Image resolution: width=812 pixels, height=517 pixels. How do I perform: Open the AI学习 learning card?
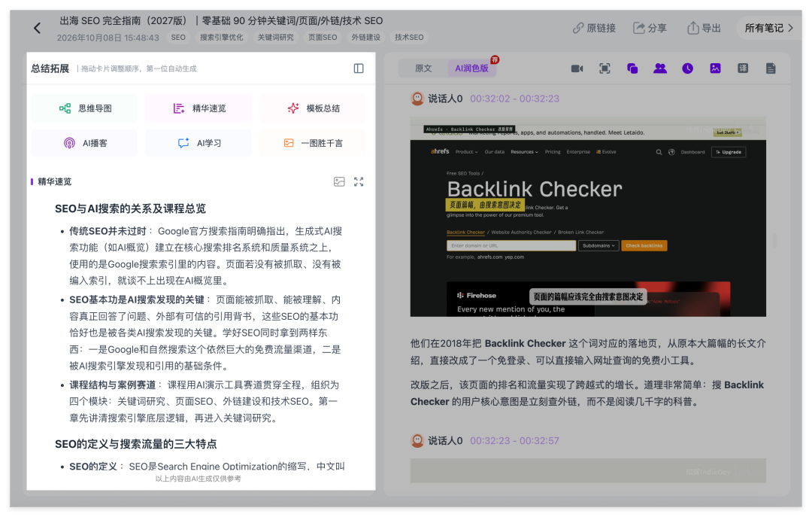coord(198,143)
